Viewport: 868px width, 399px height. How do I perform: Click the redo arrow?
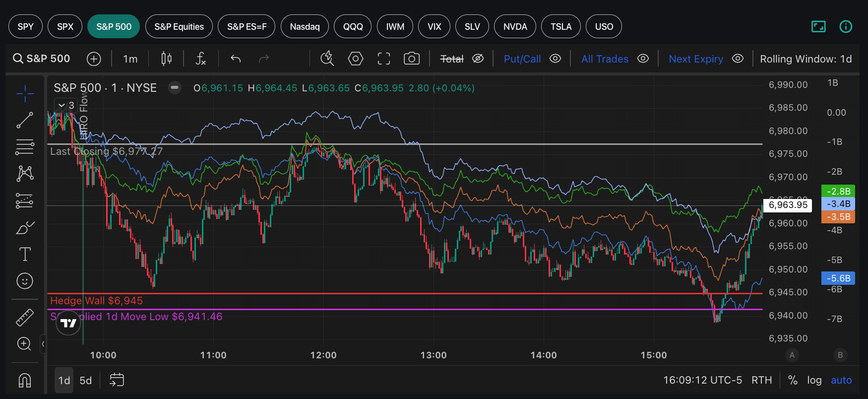click(264, 59)
